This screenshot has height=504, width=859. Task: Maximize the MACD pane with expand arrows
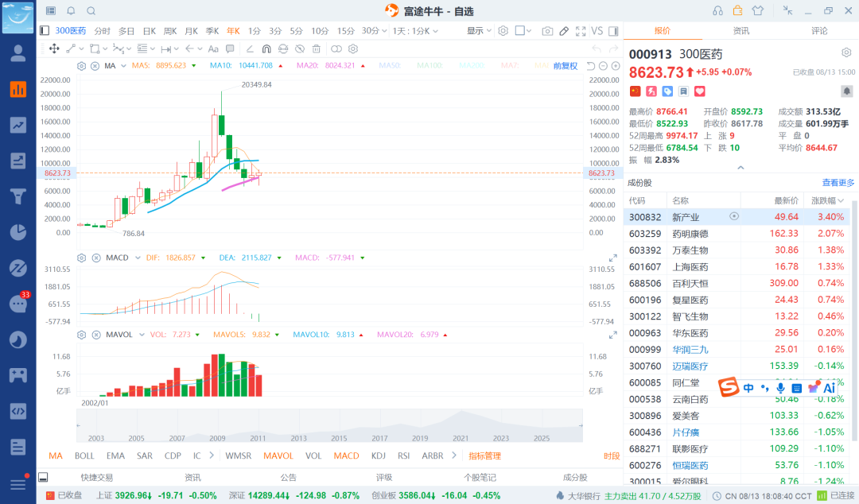click(x=613, y=258)
